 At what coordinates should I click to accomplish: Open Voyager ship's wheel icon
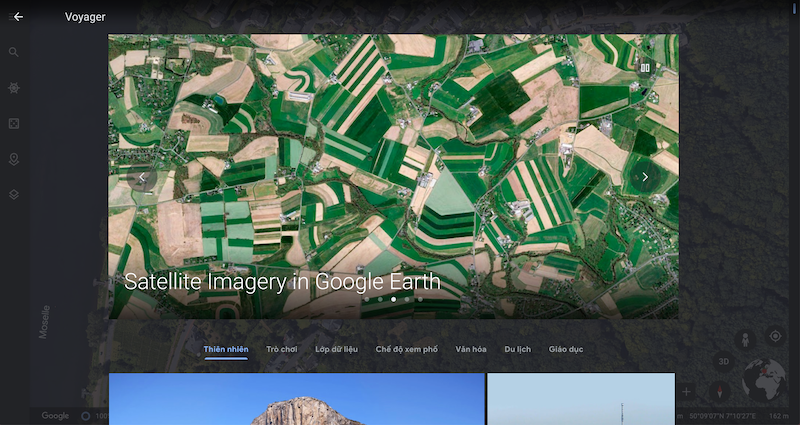tap(14, 88)
